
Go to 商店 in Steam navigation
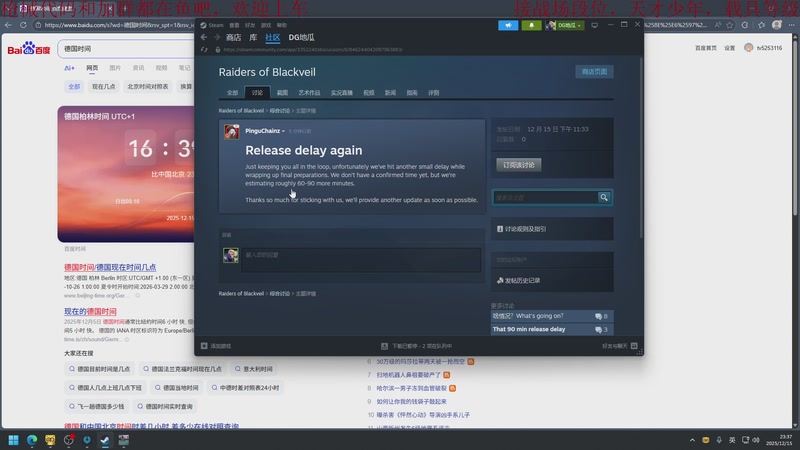click(233, 37)
